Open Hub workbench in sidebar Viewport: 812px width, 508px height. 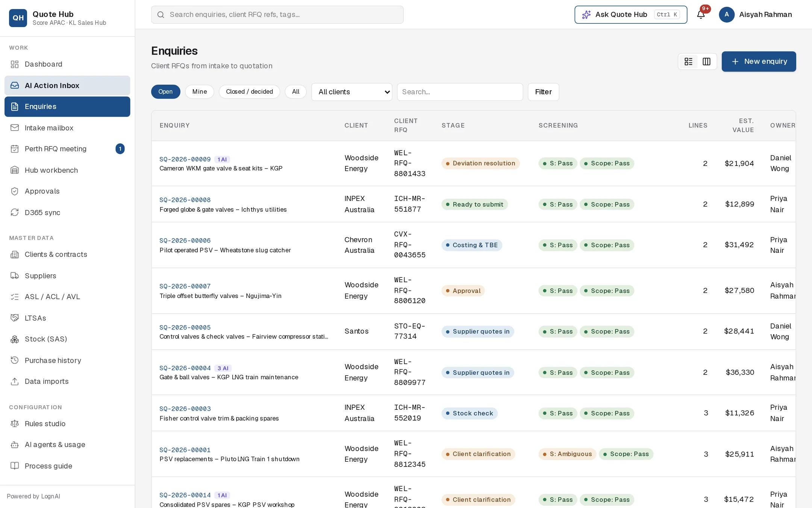tap(67, 170)
